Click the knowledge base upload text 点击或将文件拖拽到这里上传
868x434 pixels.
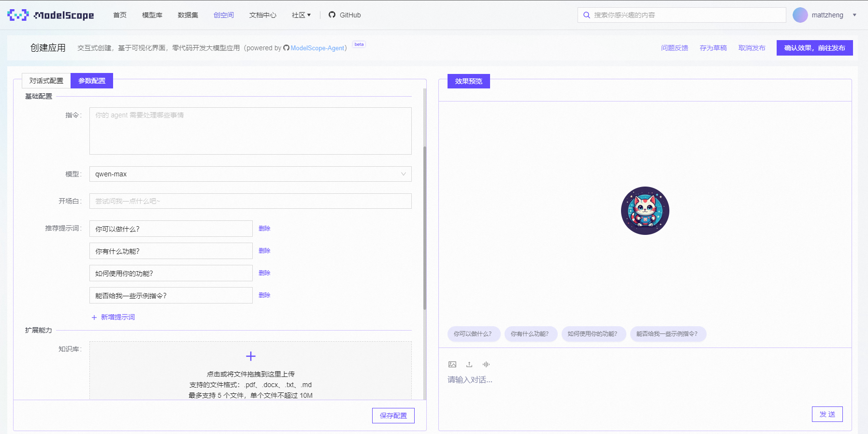click(250, 374)
